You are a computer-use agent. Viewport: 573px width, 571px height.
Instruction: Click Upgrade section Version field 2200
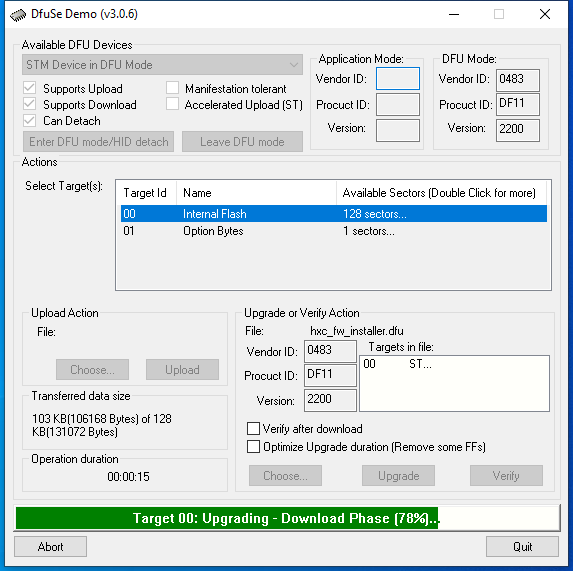(330, 400)
